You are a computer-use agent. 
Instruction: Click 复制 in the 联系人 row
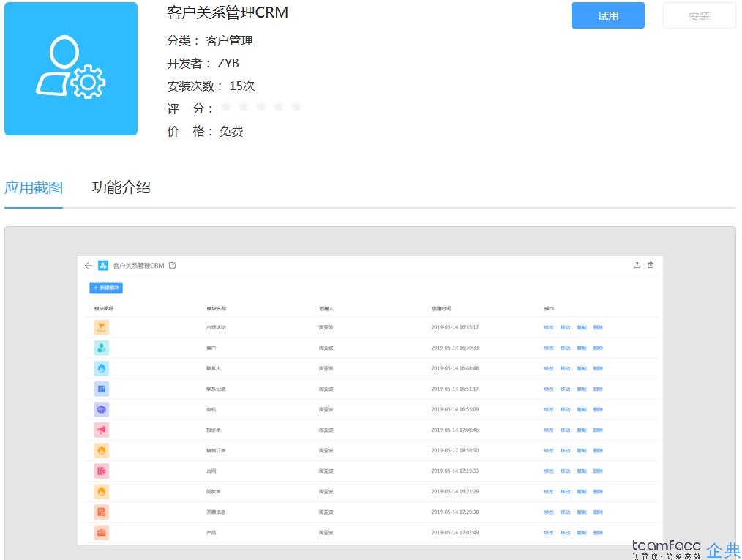[582, 368]
